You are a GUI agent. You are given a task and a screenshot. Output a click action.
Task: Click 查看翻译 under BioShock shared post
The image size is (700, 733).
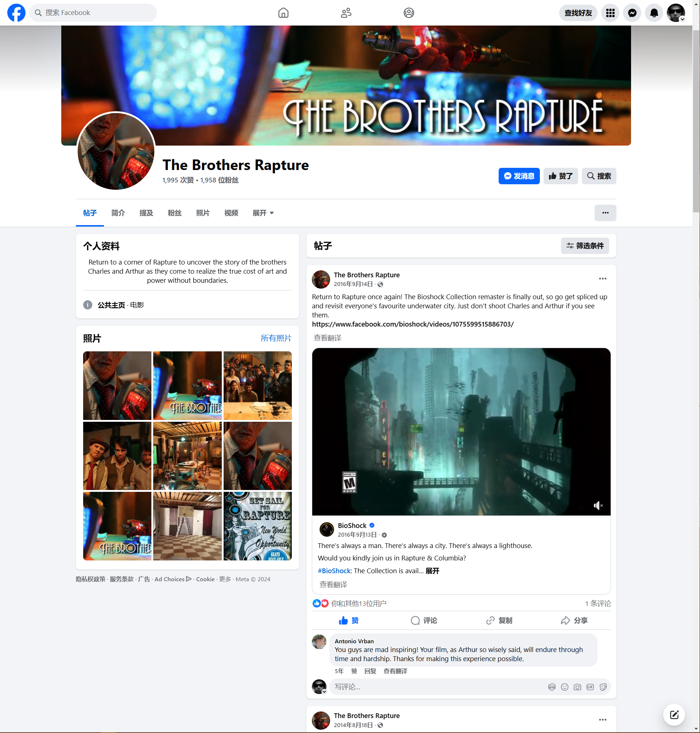(333, 585)
